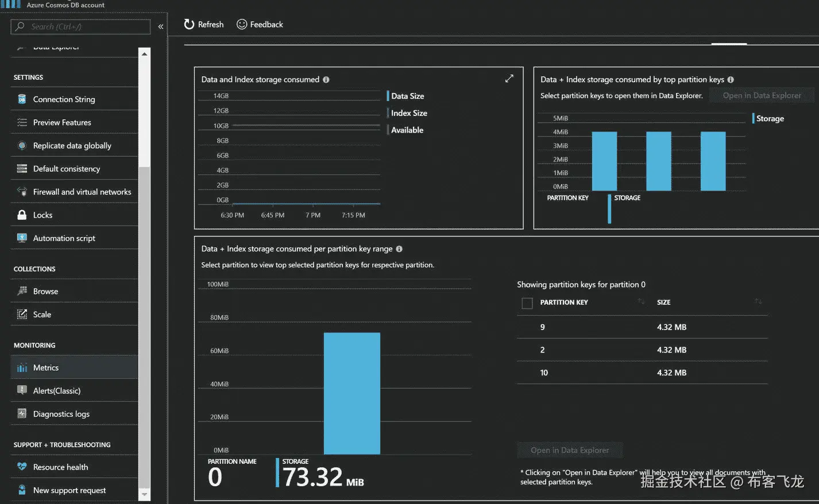Sort the table by Size column arrows
The height and width of the screenshot is (504, 819).
[x=758, y=301]
